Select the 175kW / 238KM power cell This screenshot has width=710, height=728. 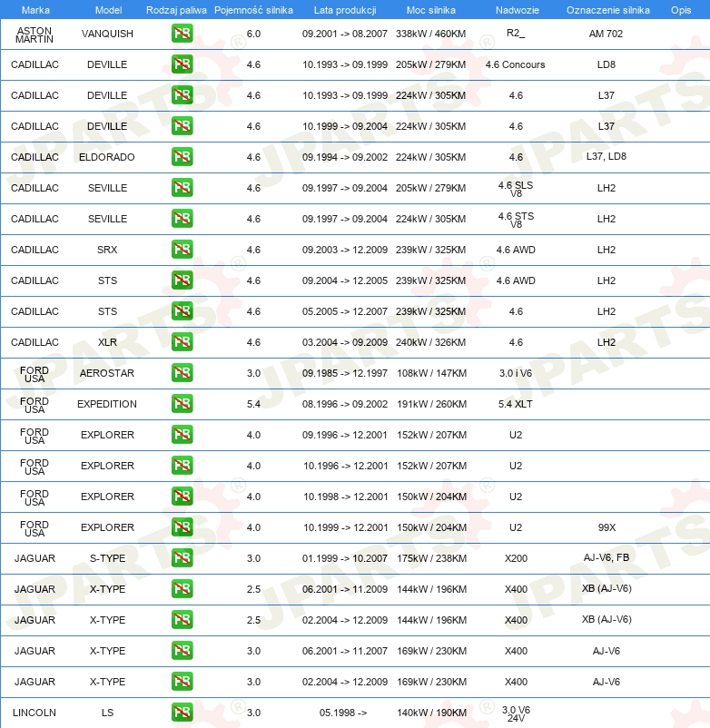pos(431,558)
